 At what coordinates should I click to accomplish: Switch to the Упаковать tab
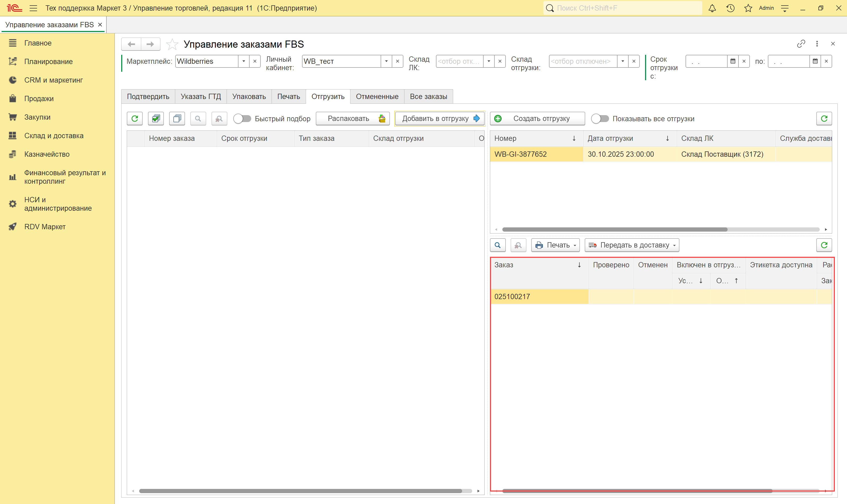click(x=249, y=96)
